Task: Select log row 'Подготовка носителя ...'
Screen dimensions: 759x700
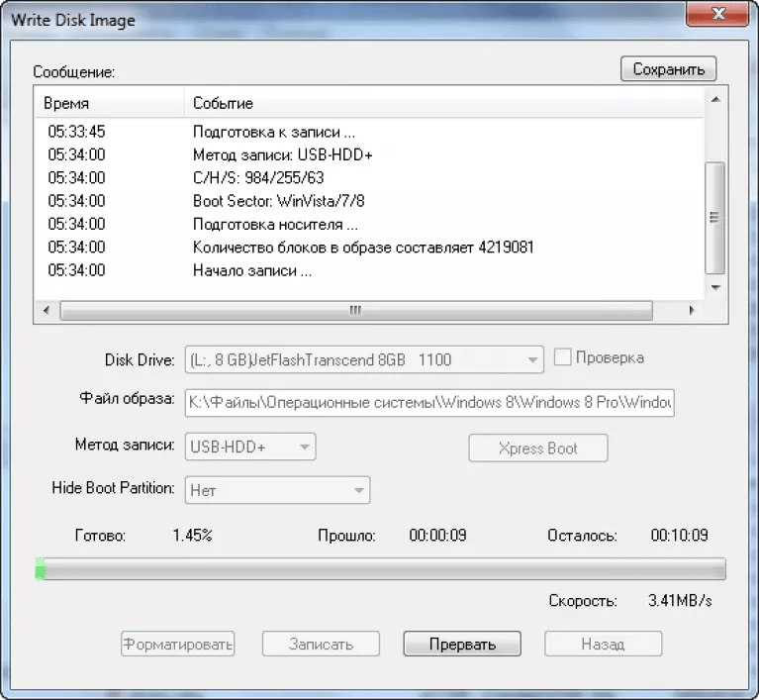Action: (369, 225)
